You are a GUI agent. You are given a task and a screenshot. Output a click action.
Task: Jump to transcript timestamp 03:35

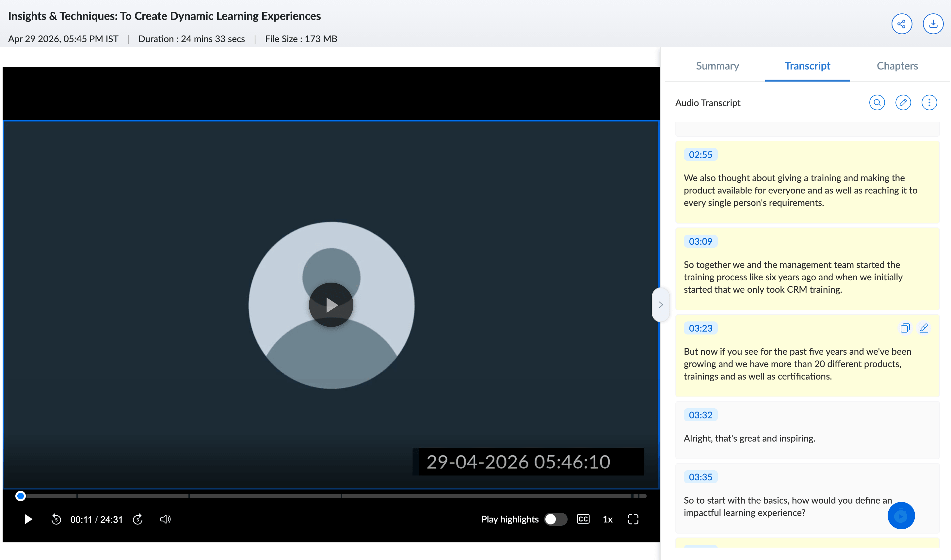700,476
